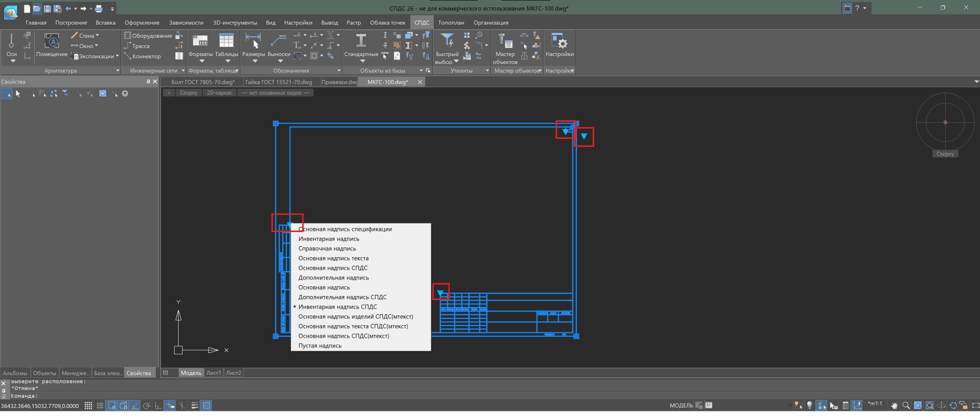Toggle the lineweight display button in status bar

pyautogui.click(x=194, y=406)
